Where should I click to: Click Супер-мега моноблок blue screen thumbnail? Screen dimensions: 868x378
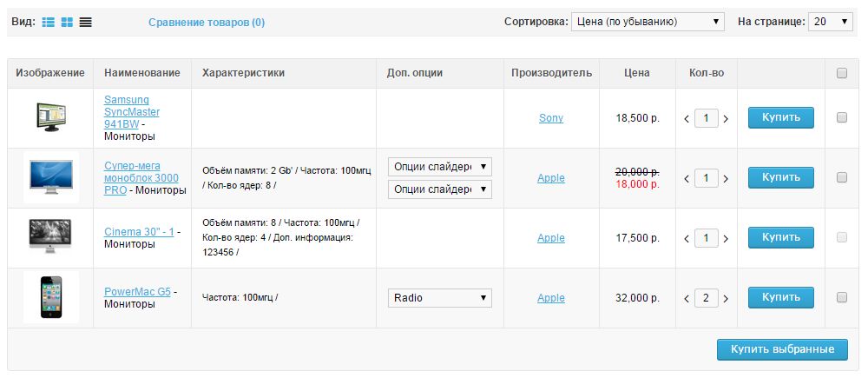click(x=51, y=177)
